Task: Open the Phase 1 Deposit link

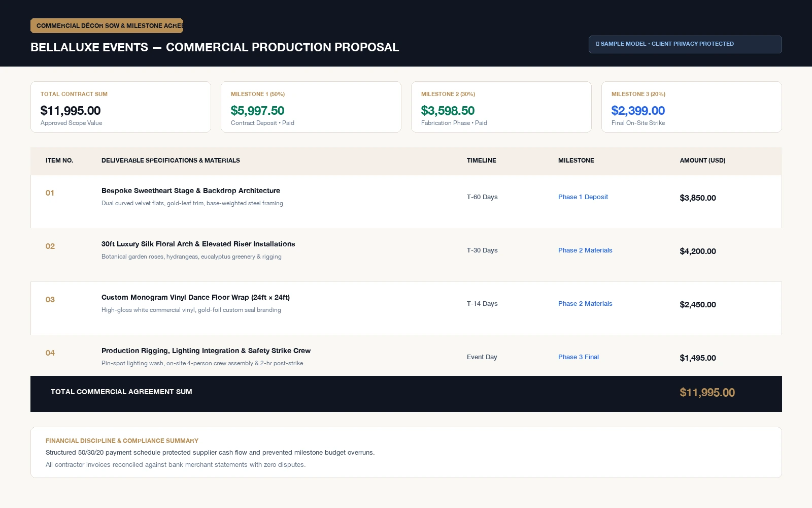Action: pos(583,197)
